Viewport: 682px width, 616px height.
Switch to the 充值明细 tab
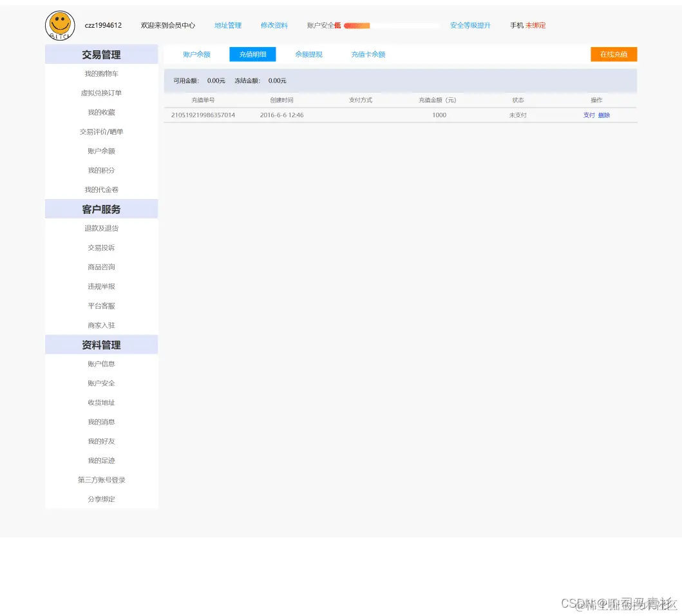[x=252, y=54]
